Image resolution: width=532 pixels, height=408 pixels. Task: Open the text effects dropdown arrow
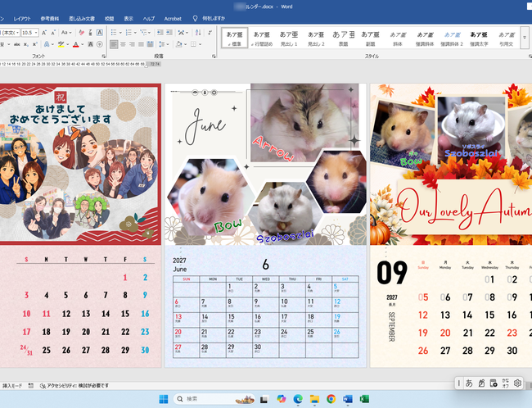click(x=52, y=44)
